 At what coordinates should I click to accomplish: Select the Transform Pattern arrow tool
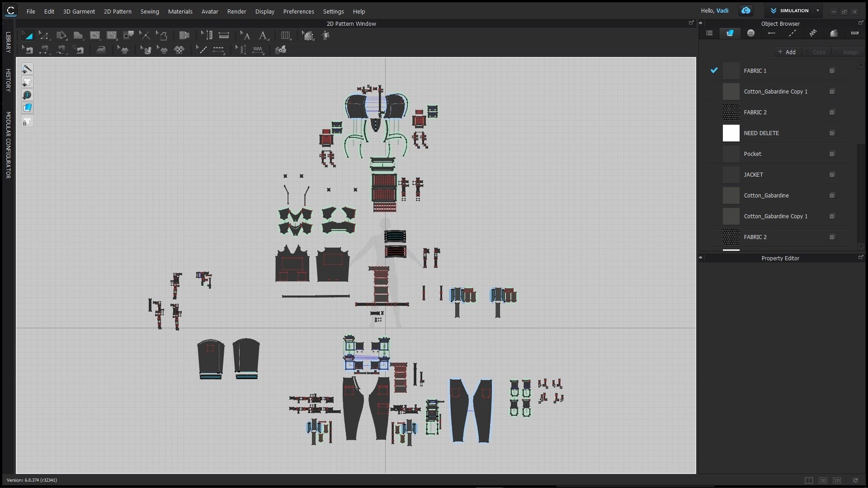27,35
